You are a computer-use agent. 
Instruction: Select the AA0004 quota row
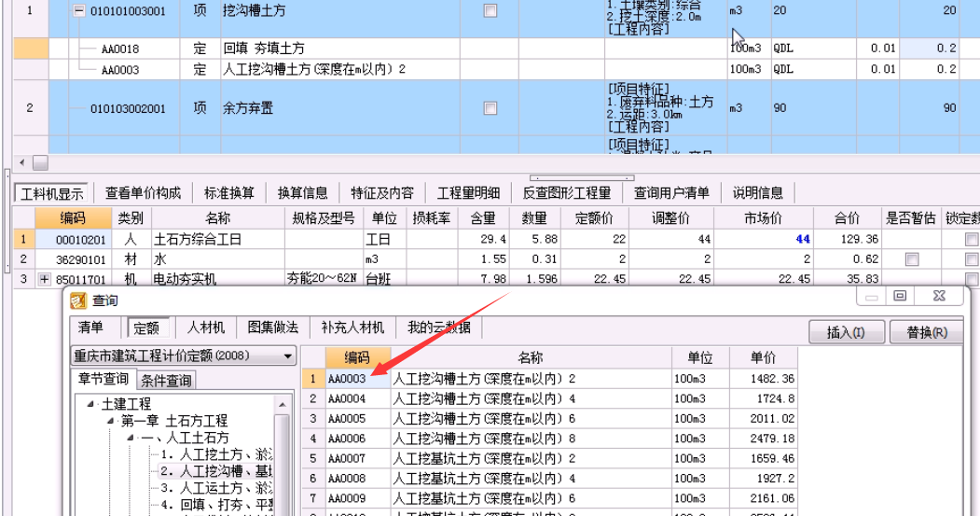click(x=550, y=398)
